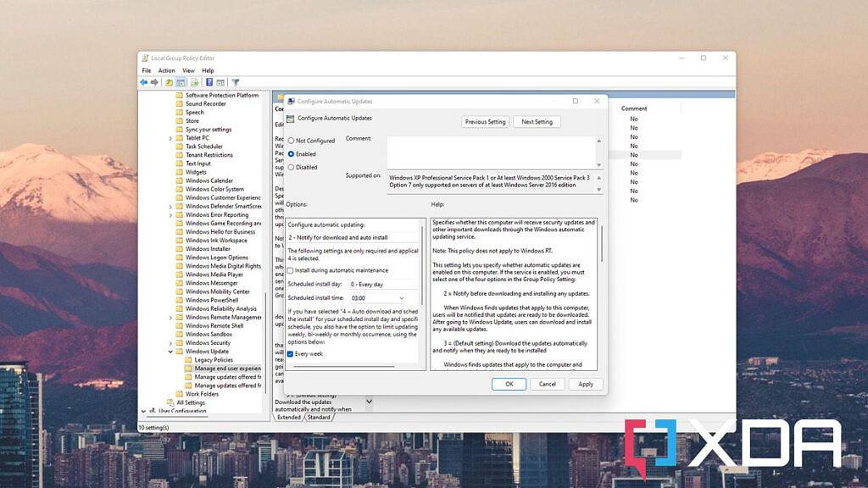Uncheck the Every week checkbox
This screenshot has height=488, width=868.
[x=291, y=353]
